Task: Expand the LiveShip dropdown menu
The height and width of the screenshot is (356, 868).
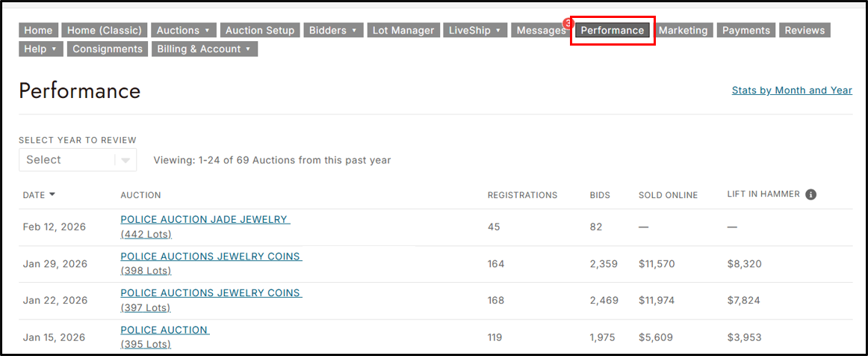Action: click(475, 31)
